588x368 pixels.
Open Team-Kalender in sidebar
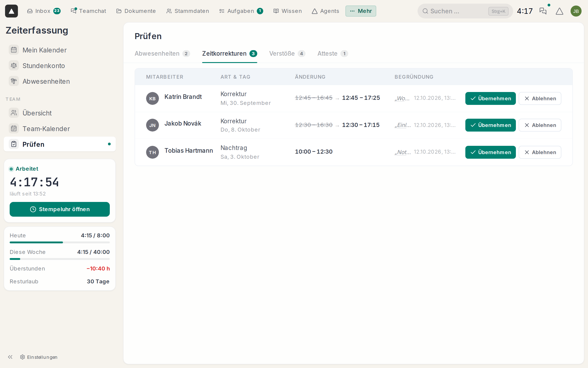[x=59, y=129]
